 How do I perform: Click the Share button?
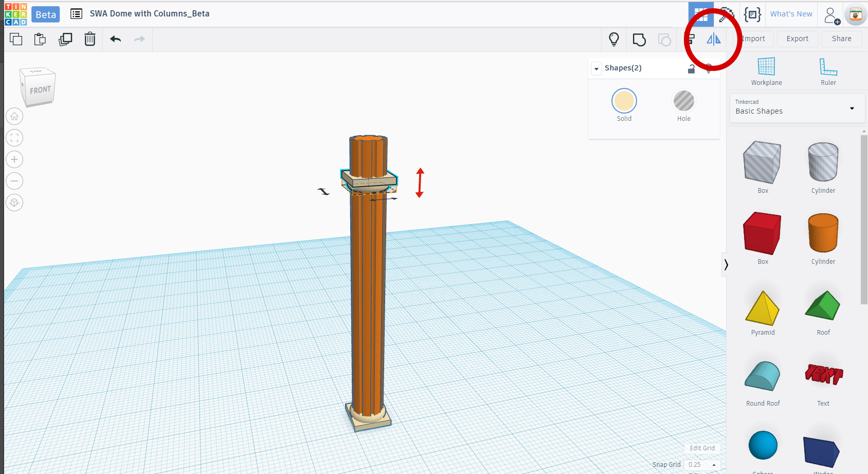pyautogui.click(x=841, y=39)
